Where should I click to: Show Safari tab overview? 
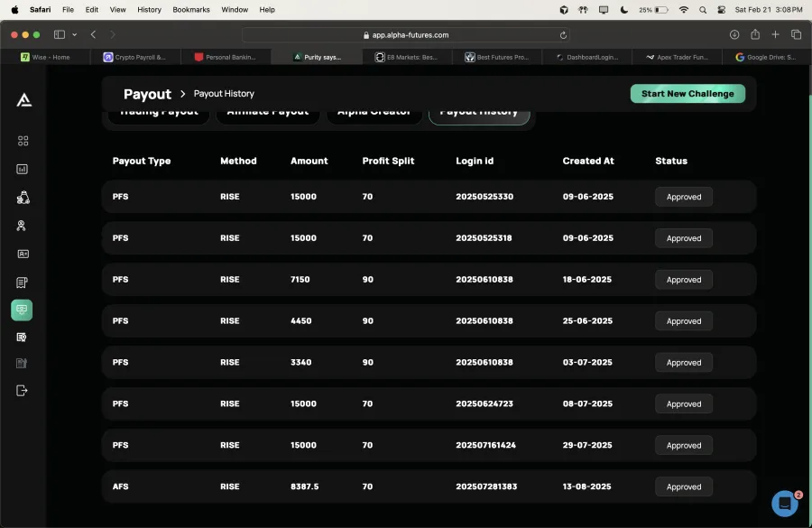tap(797, 34)
